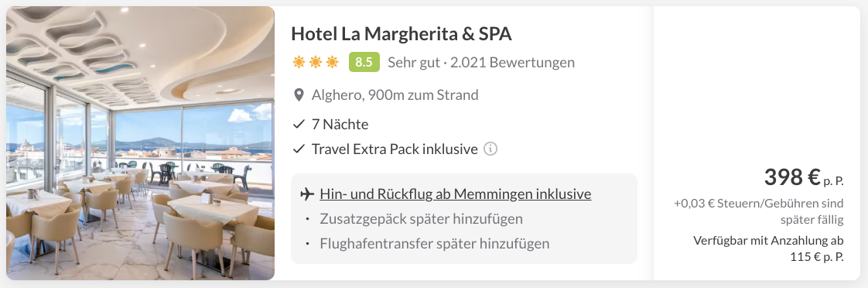
Task: Click the third sun rating icon
Action: (x=332, y=62)
